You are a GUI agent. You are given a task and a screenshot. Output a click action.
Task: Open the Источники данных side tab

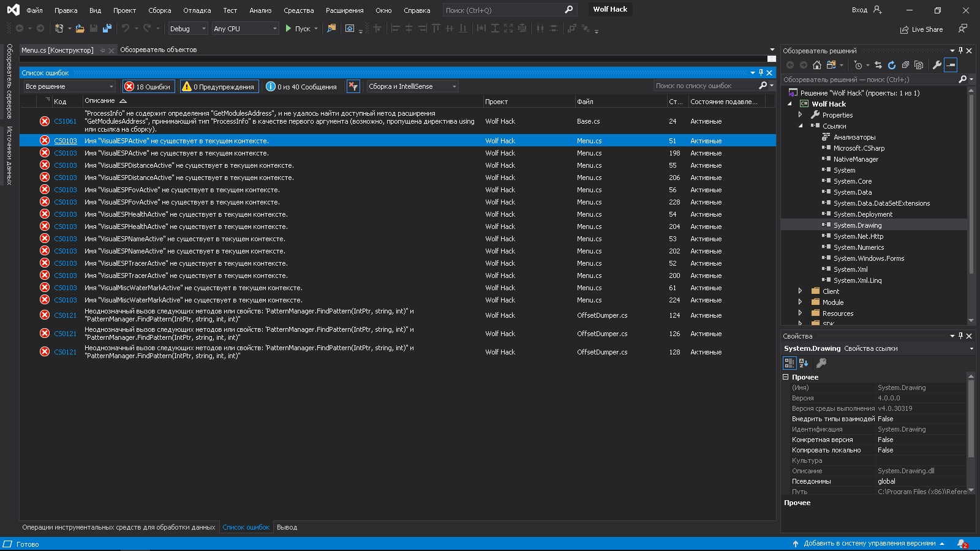9,156
